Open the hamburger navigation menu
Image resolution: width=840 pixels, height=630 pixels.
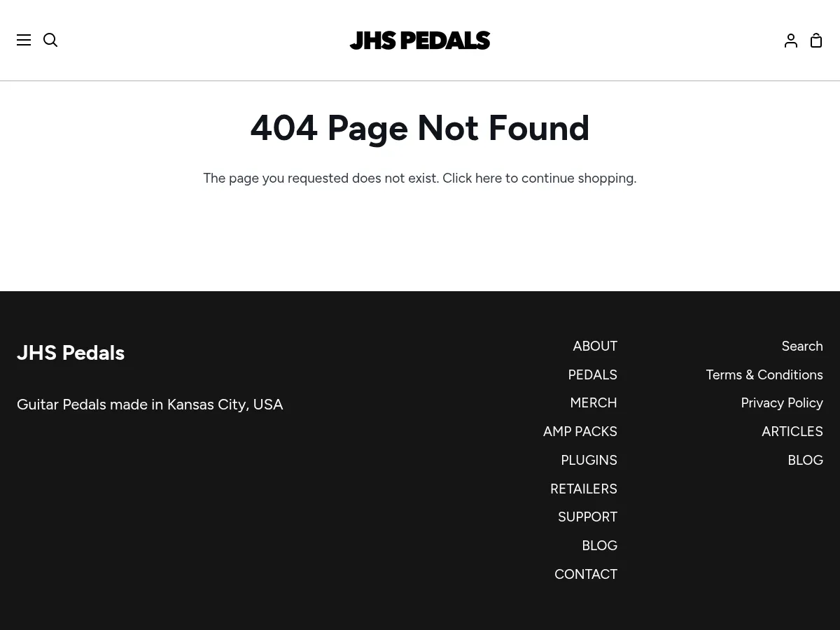[x=24, y=40]
